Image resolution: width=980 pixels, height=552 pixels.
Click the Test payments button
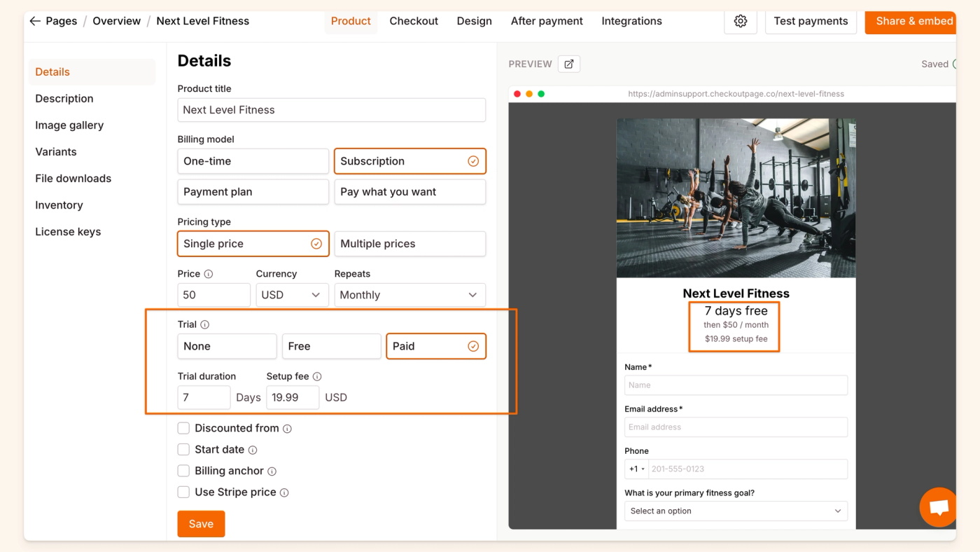coord(811,21)
